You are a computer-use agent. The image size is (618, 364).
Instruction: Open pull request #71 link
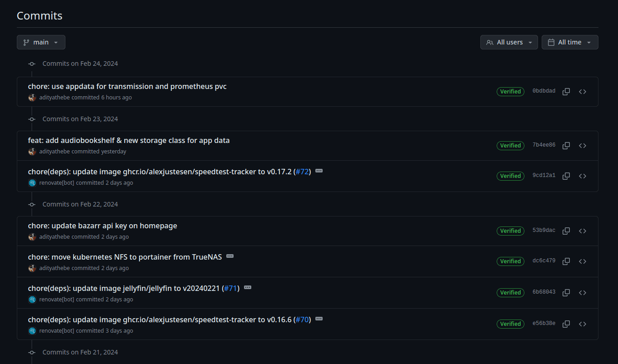point(231,288)
